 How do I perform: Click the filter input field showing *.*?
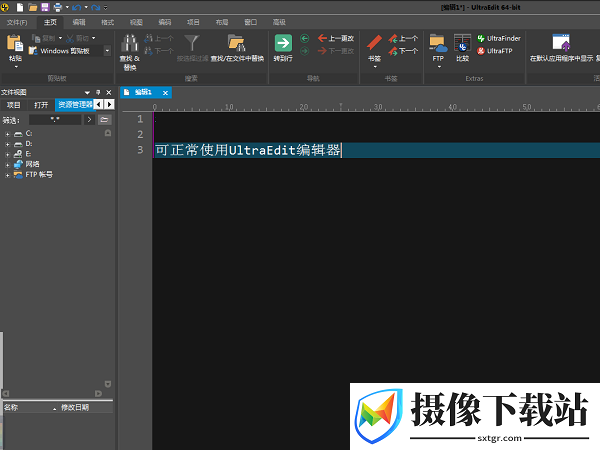(x=55, y=120)
